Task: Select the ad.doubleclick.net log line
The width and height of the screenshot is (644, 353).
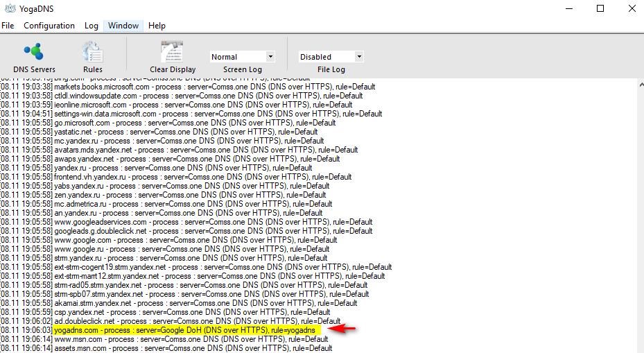Action: click(171, 322)
